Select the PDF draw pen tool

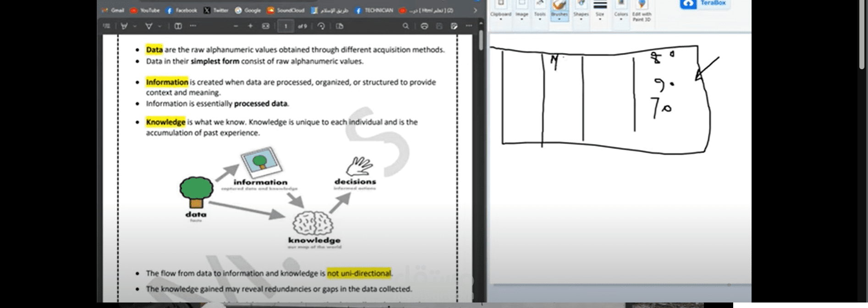pos(124,26)
